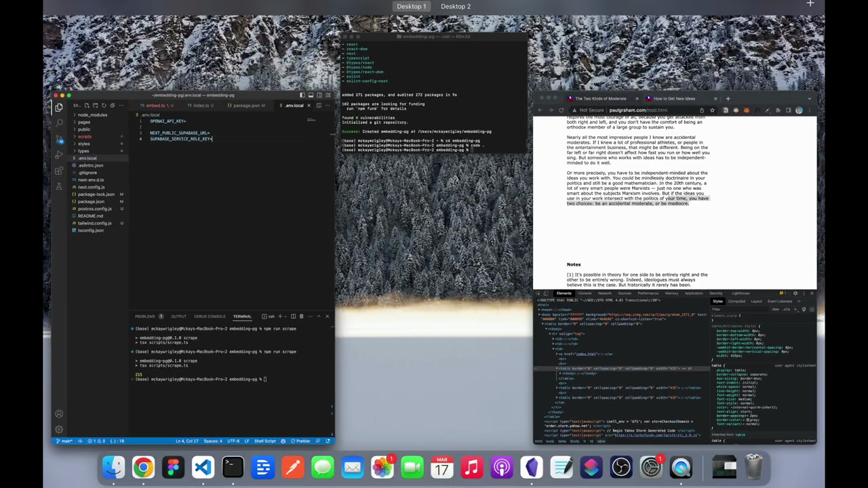This screenshot has width=868, height=488.
Task: Open the DEBUG CONSOLE panel tab
Action: pyautogui.click(x=210, y=316)
